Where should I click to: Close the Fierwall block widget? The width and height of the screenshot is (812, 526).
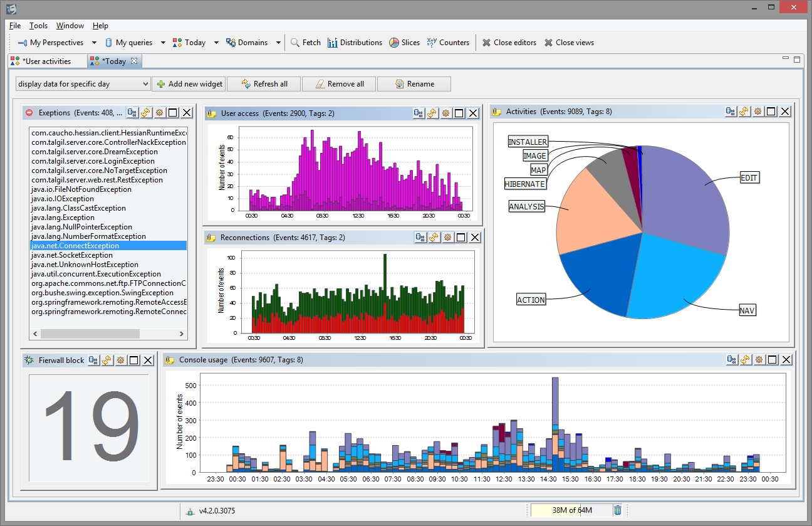(x=148, y=360)
